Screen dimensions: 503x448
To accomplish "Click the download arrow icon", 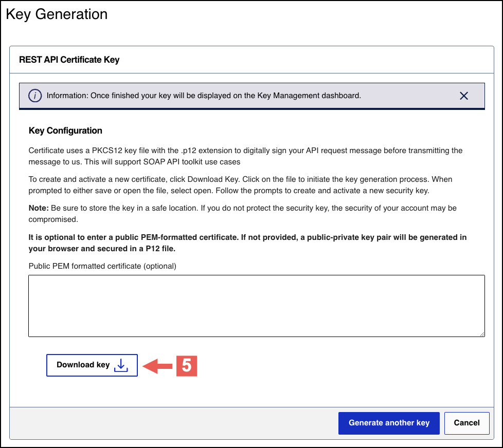I will point(121,365).
